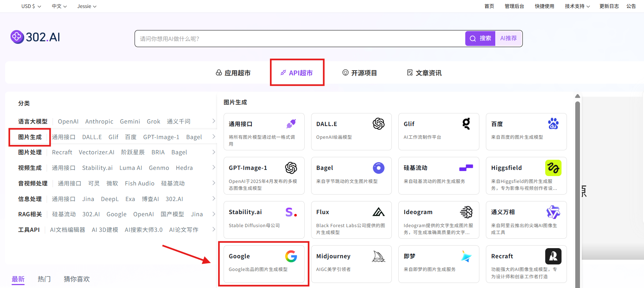Click the Flux triangle logo icon
Screen dimensions: 644x288
point(378,212)
